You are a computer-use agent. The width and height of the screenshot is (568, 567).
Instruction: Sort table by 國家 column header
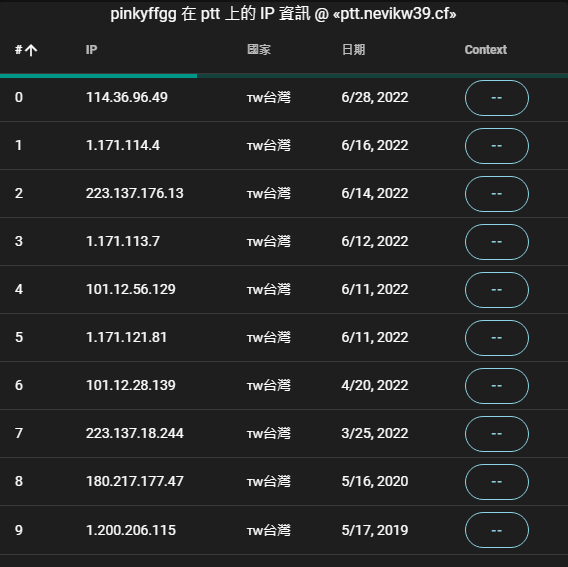point(259,50)
